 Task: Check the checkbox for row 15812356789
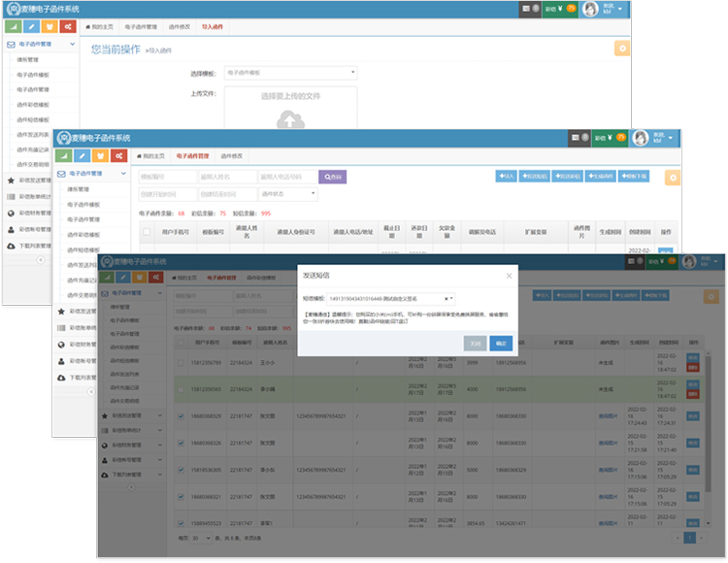[182, 363]
